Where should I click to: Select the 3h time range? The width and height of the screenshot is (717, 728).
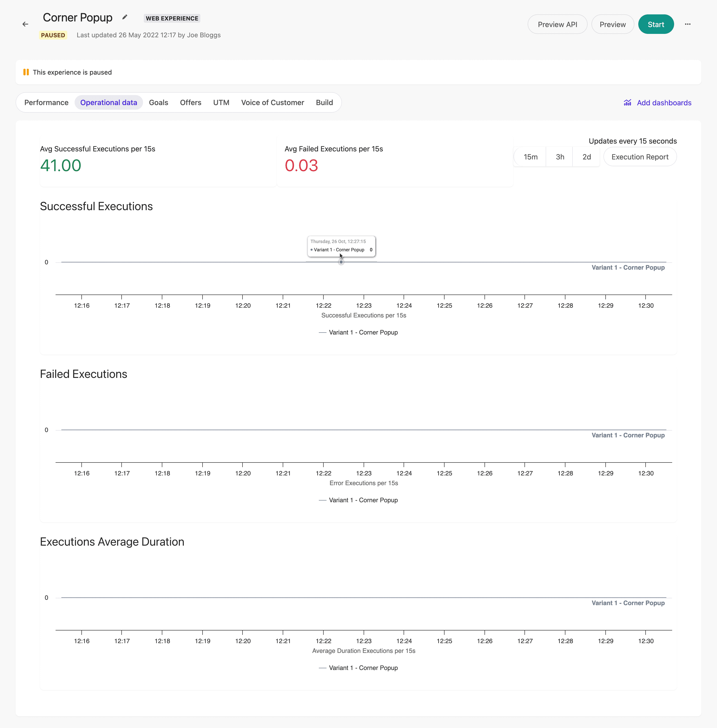pos(560,157)
